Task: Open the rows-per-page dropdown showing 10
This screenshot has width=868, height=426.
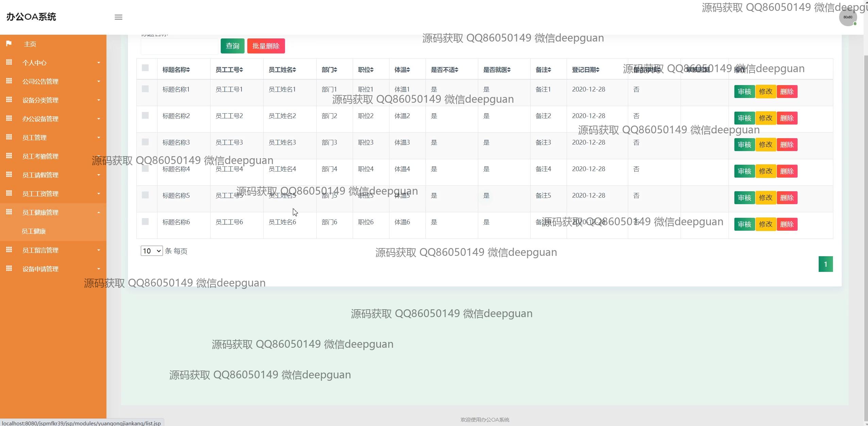Action: 151,251
